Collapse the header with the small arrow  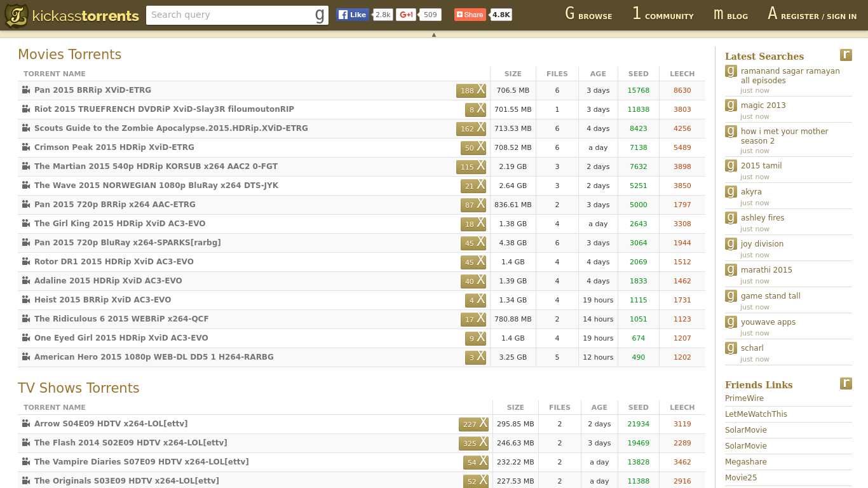click(434, 35)
